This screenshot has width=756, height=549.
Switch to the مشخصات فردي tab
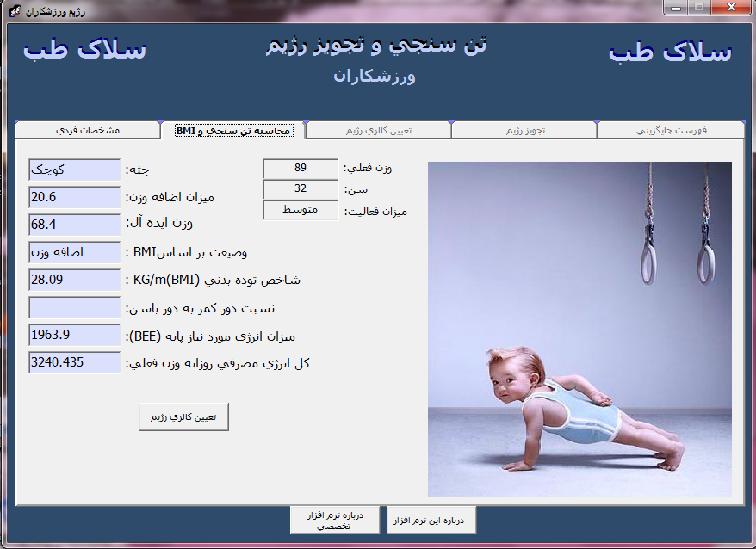click(x=88, y=130)
